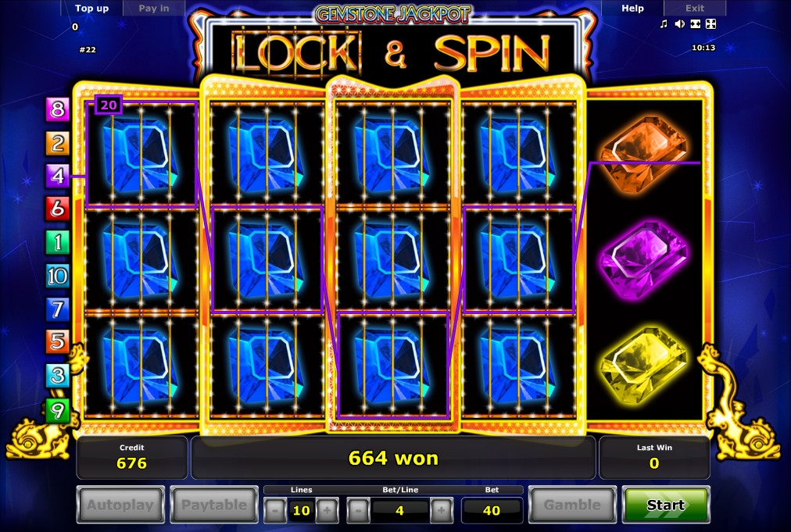Screen dimensions: 791x532
Task: Mute sound with the speaker icon
Action: [x=679, y=23]
